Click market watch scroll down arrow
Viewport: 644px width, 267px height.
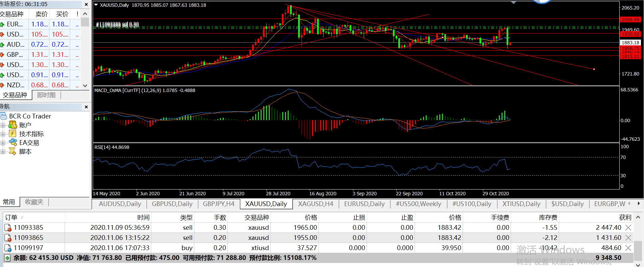click(x=85, y=86)
